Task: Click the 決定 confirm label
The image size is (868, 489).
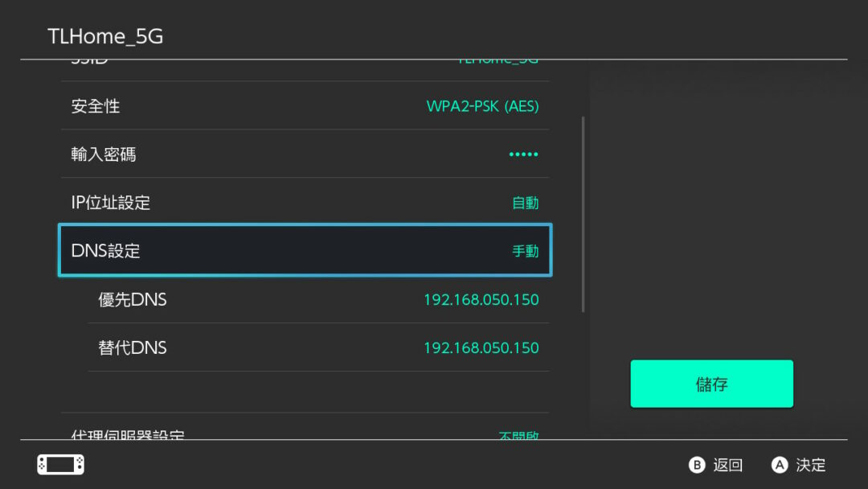Action: [811, 465]
